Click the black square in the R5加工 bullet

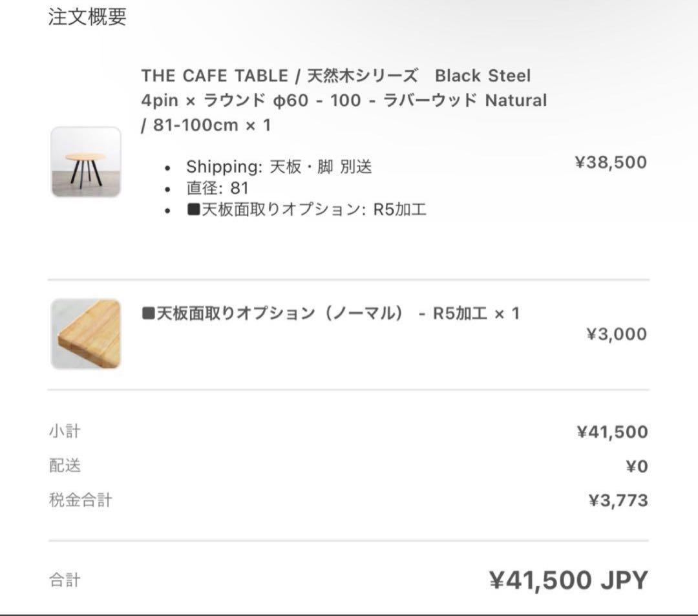(193, 210)
